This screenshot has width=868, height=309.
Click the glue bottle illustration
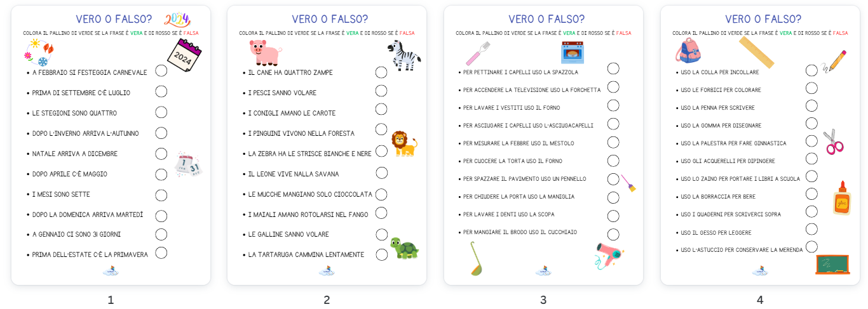841,197
